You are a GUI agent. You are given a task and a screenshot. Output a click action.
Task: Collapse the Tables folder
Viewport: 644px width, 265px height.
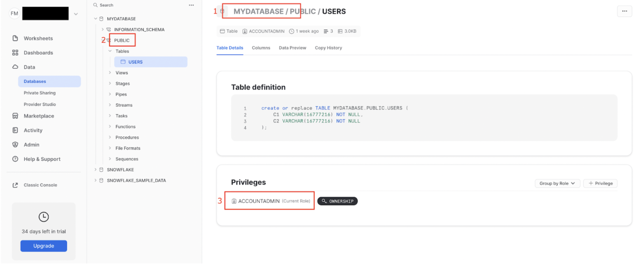pos(110,51)
